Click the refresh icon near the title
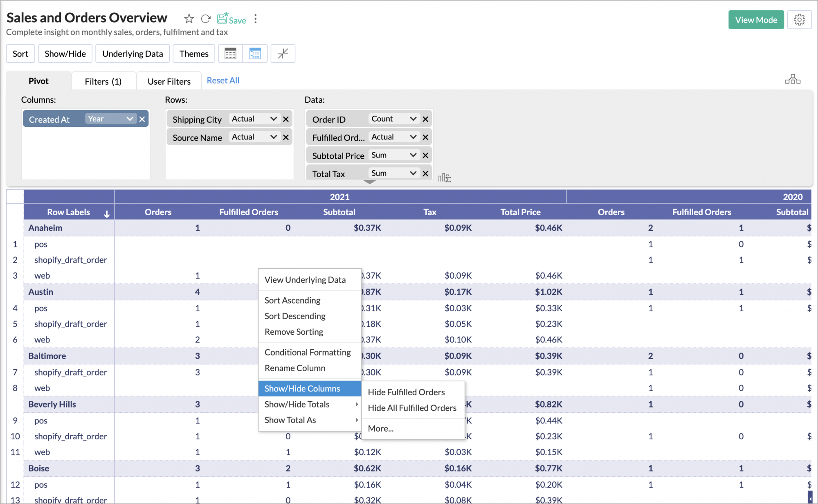The width and height of the screenshot is (818, 504). click(206, 19)
